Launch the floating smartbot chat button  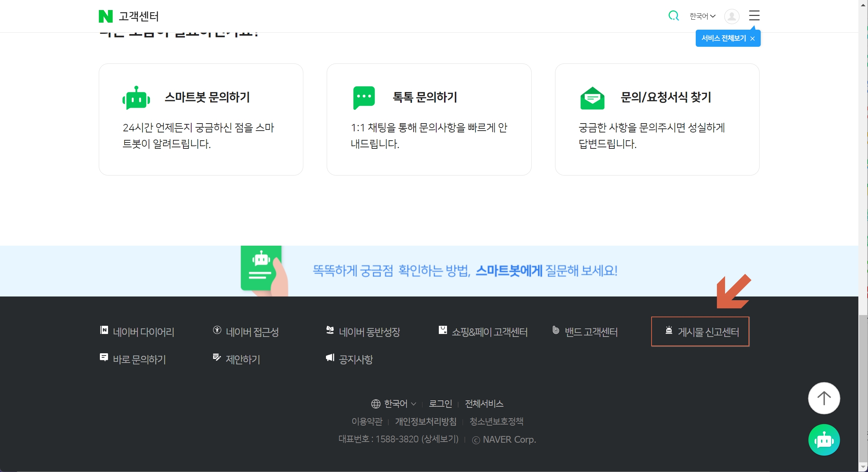coord(824,440)
